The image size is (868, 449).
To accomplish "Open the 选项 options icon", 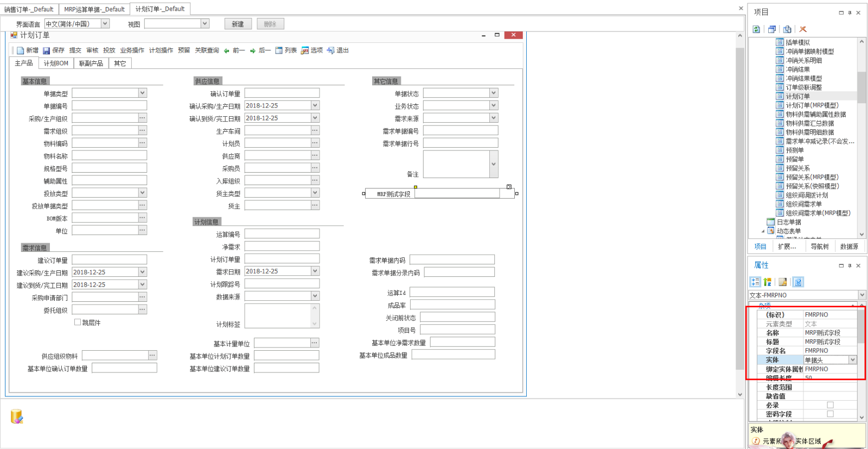I will tap(305, 50).
